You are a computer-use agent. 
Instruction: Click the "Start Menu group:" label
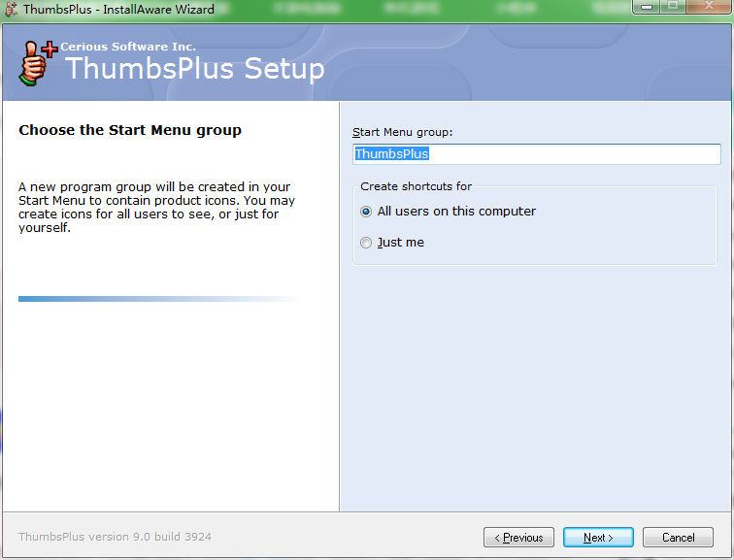[403, 132]
